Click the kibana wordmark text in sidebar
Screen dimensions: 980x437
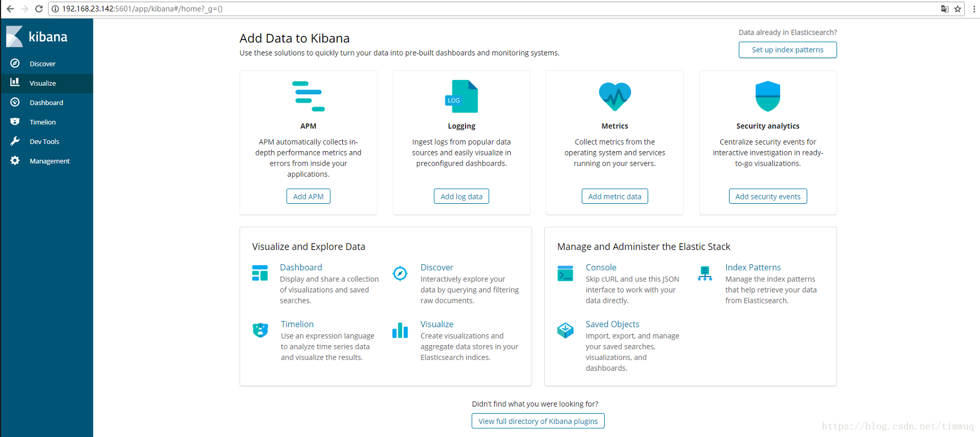48,37
